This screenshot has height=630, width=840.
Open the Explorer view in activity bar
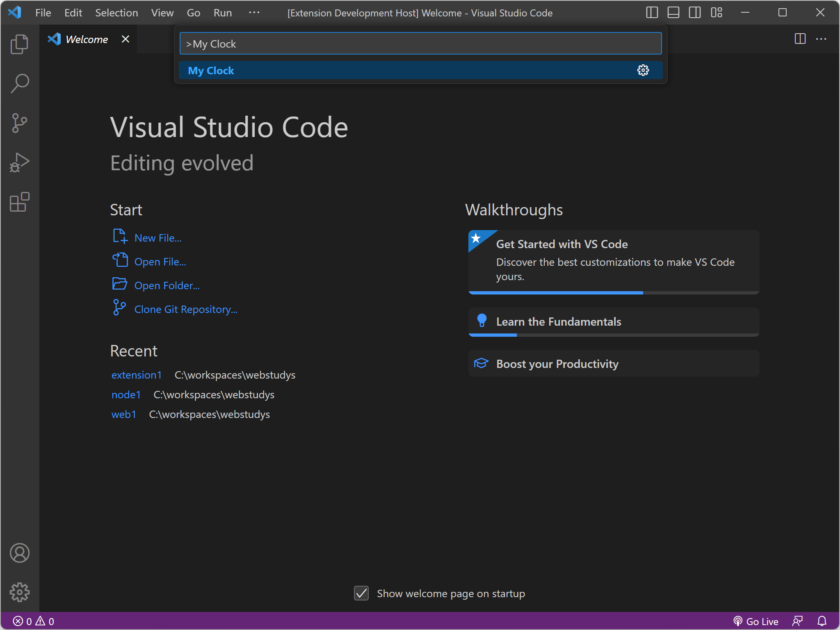(x=19, y=44)
